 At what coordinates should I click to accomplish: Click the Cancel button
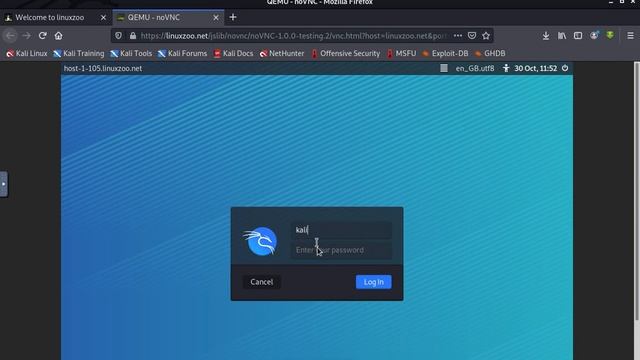point(262,282)
